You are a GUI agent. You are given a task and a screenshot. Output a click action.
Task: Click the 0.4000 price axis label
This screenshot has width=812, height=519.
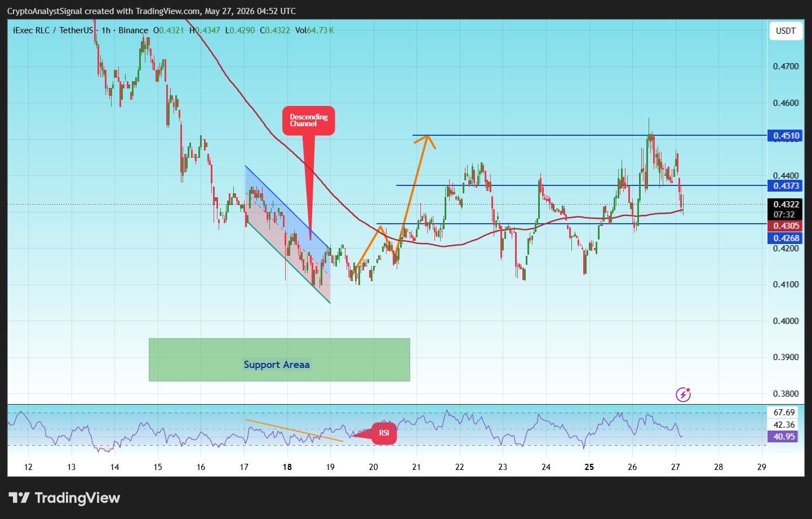point(786,321)
